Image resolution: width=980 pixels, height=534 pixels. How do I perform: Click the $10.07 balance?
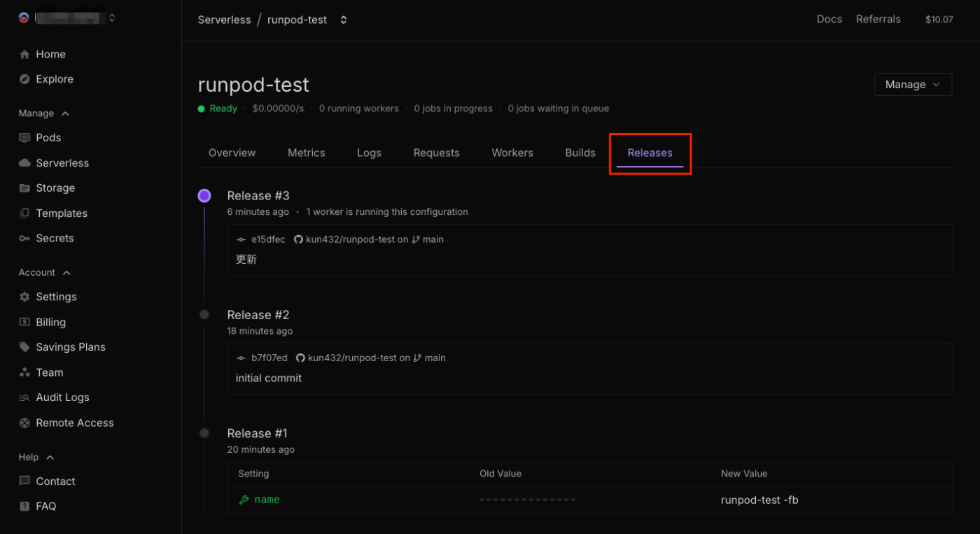tap(939, 20)
